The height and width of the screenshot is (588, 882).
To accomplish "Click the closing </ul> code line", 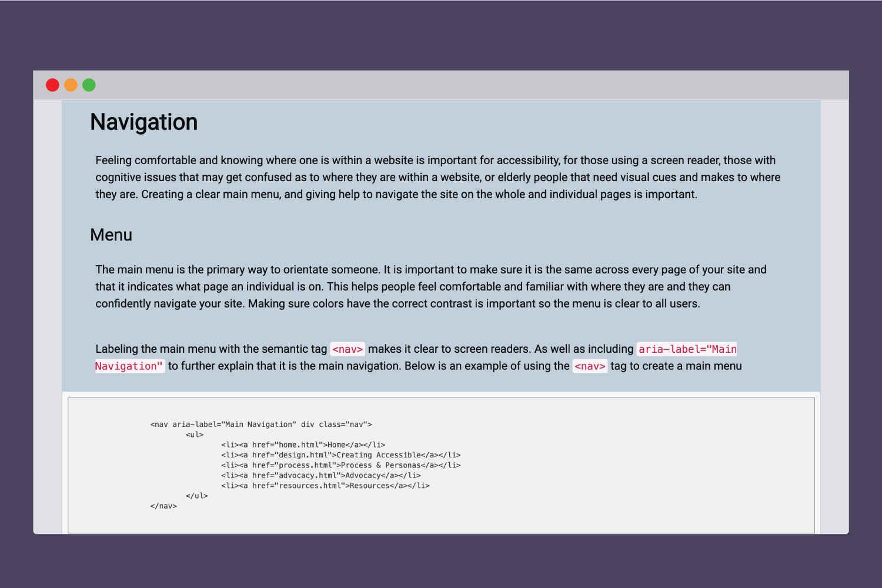I will tap(197, 496).
